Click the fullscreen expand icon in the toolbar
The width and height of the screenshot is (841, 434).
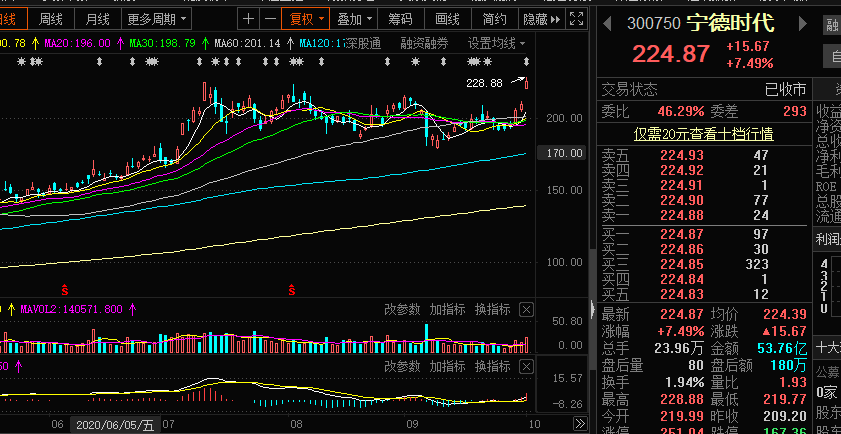576,19
